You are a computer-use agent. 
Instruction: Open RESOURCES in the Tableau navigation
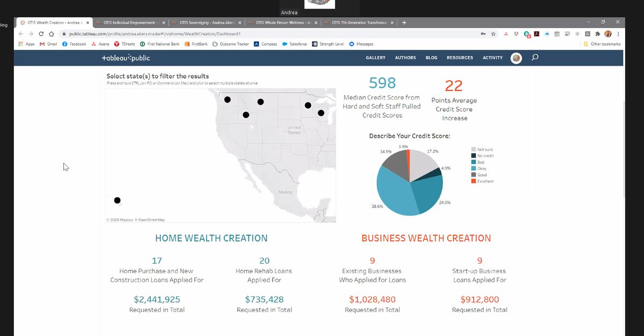tap(460, 58)
